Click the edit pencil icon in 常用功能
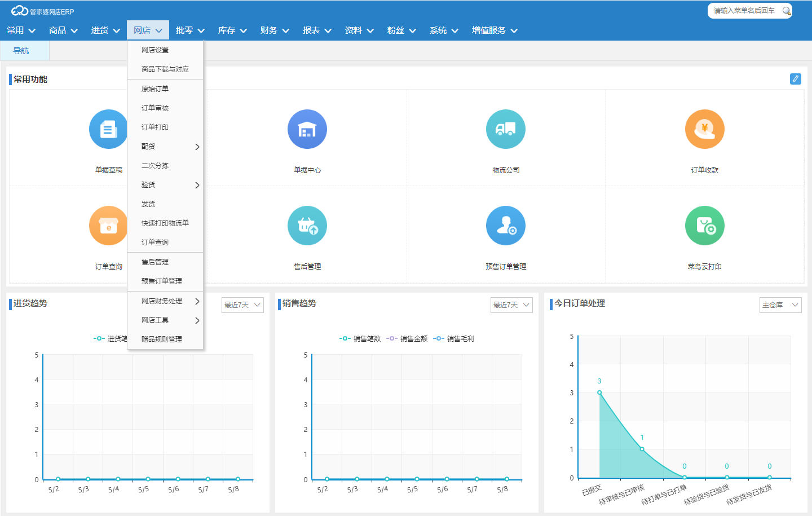Viewport: 812px width, 516px height. tap(796, 79)
